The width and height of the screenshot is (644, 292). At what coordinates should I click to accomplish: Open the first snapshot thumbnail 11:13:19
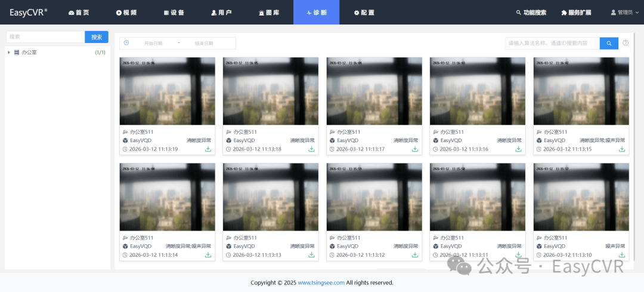168,91
